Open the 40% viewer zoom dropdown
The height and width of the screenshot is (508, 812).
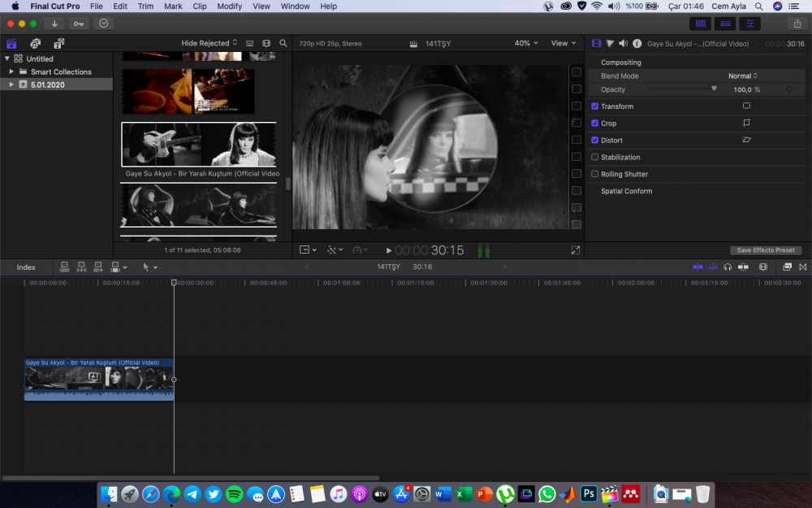[x=525, y=43]
